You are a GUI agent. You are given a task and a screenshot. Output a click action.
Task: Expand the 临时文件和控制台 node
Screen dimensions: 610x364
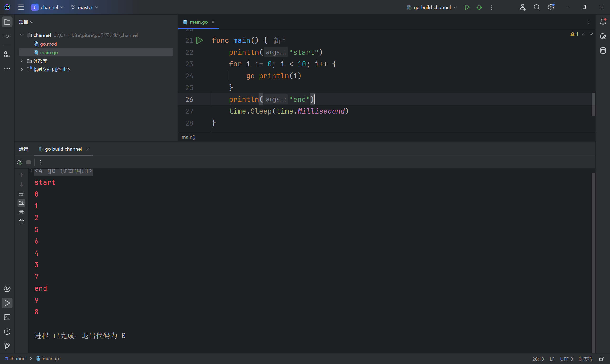coord(22,69)
